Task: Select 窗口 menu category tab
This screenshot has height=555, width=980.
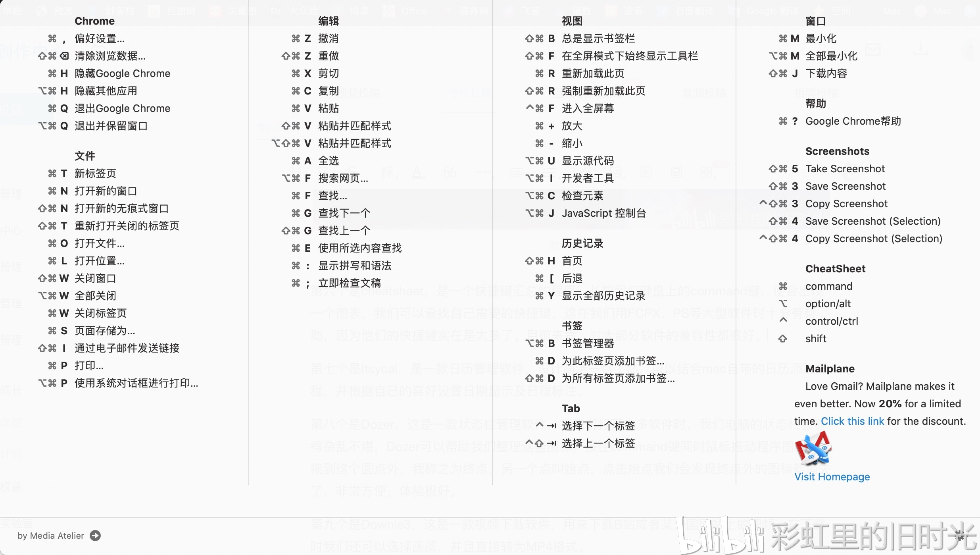Action: click(816, 21)
